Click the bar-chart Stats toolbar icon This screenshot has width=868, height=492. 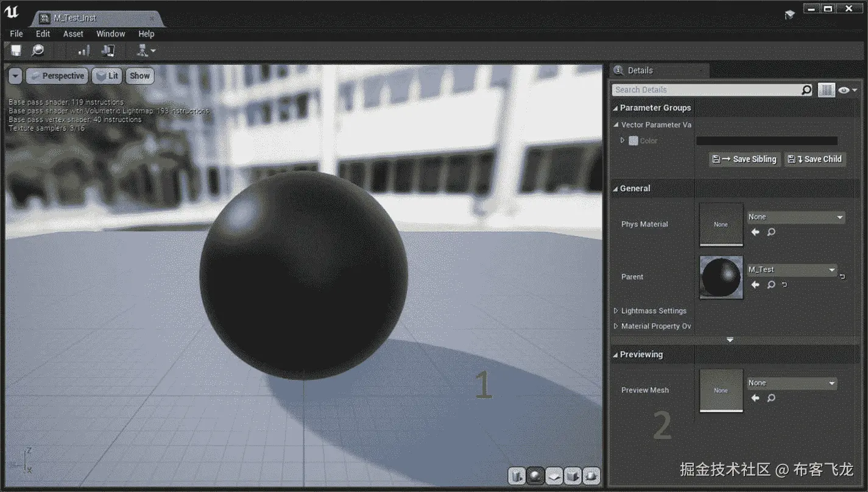83,51
